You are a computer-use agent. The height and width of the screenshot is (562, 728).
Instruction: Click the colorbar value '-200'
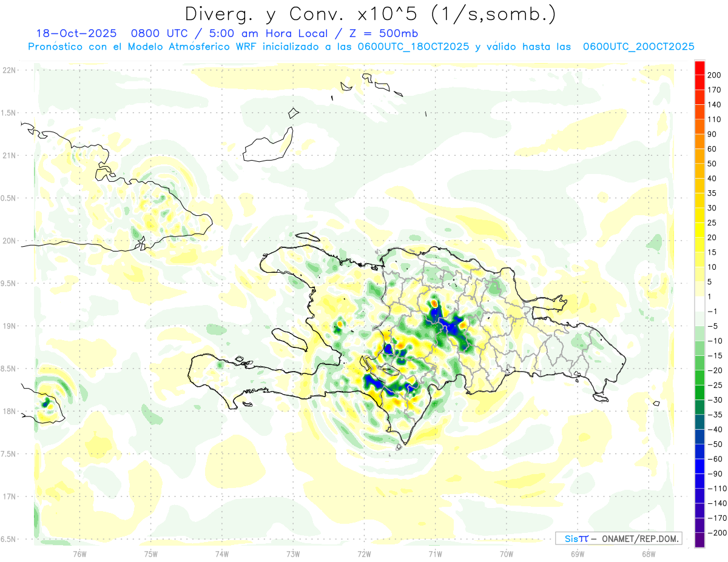pos(716,533)
